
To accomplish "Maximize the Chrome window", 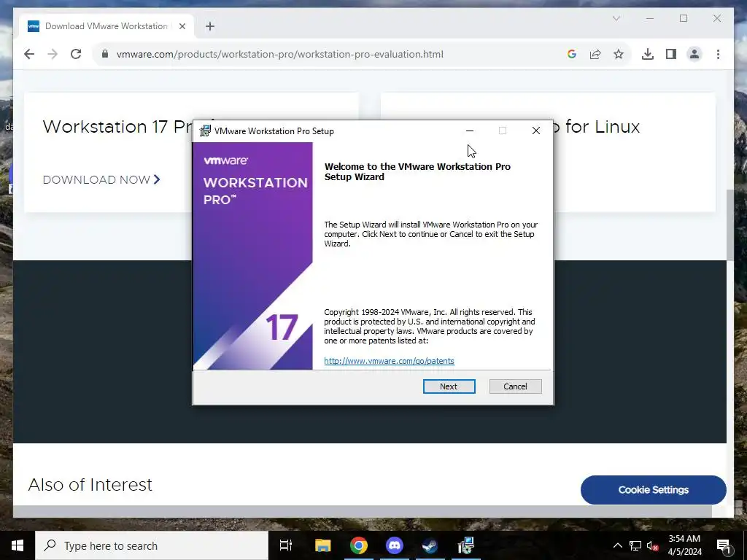I will (x=684, y=18).
